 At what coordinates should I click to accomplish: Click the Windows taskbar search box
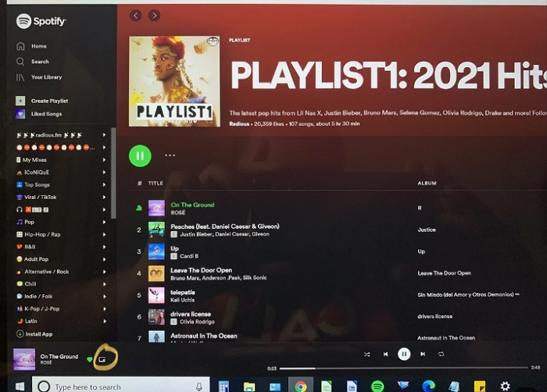click(120, 384)
